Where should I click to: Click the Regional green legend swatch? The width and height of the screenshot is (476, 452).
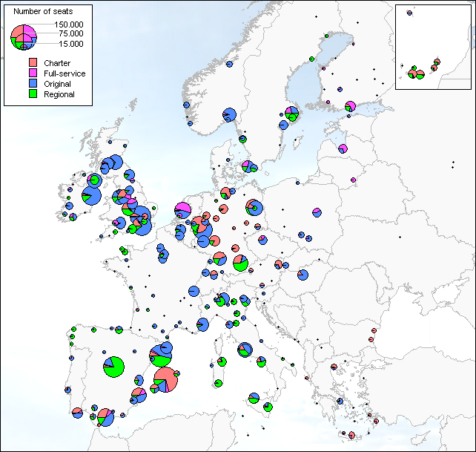33,94
